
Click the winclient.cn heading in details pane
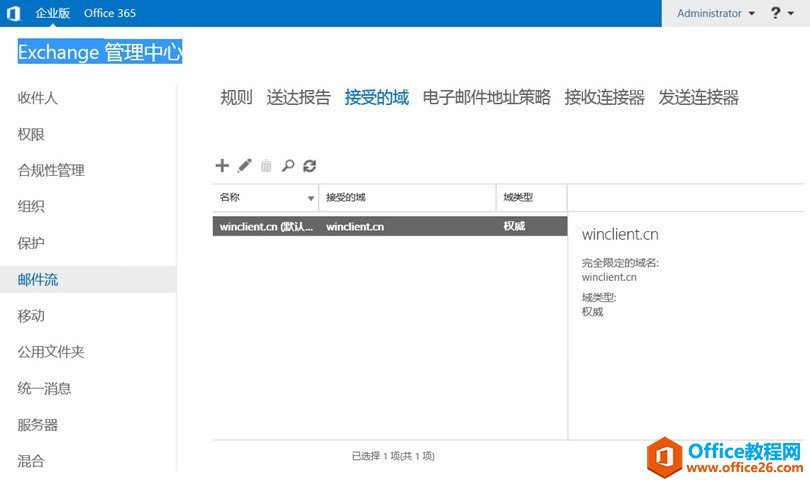click(x=620, y=234)
